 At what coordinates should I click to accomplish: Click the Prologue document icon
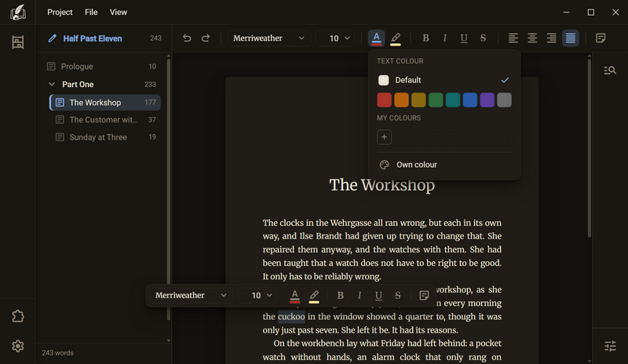pyautogui.click(x=51, y=67)
